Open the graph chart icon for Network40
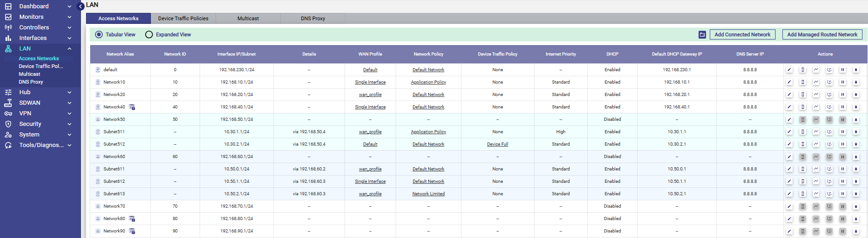The width and height of the screenshot is (868, 238). (816, 107)
